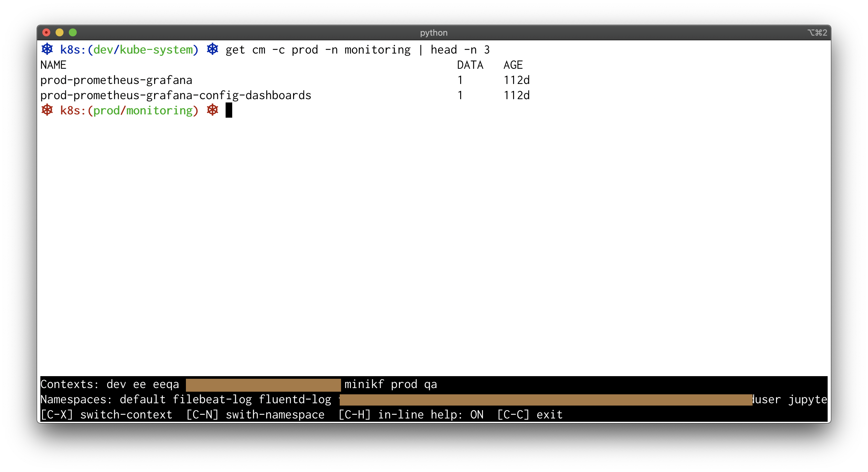The width and height of the screenshot is (868, 472).
Task: Click the red close window button
Action: pos(46,32)
